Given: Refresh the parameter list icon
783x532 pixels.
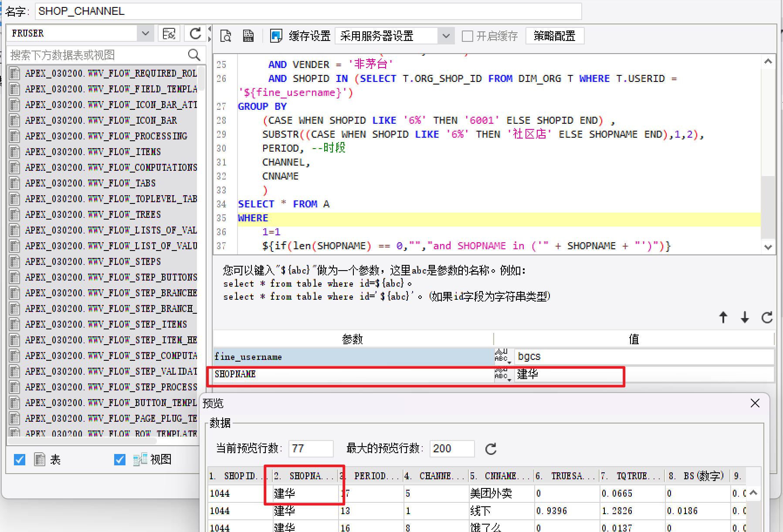Looking at the screenshot, I should pos(767,317).
